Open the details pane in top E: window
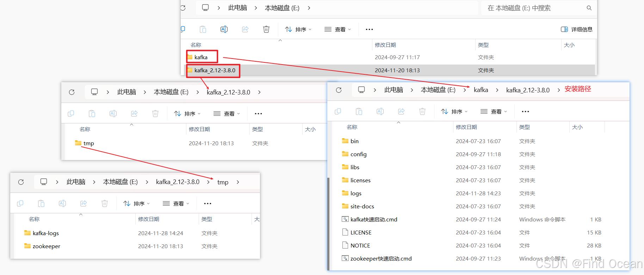The height and width of the screenshot is (275, 644). 577,29
